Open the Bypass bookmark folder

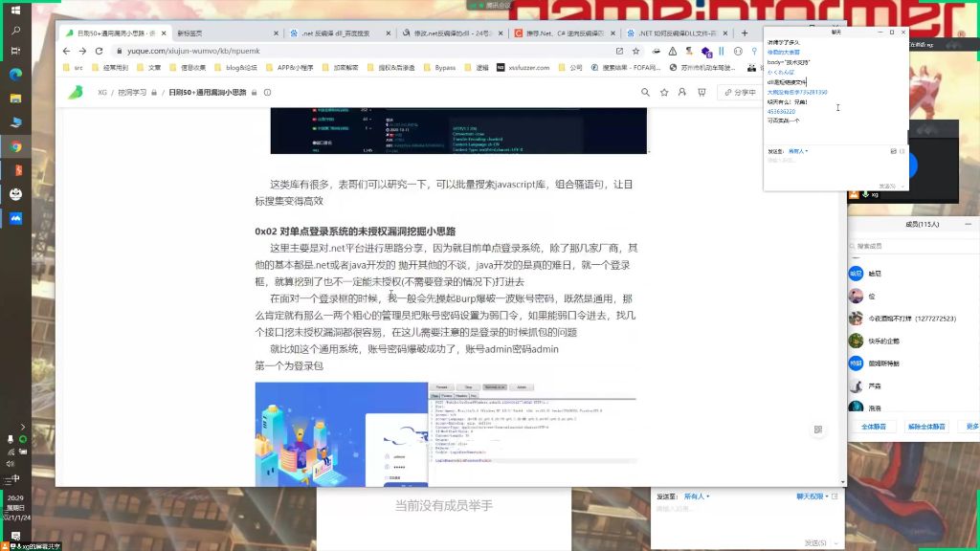click(439, 68)
